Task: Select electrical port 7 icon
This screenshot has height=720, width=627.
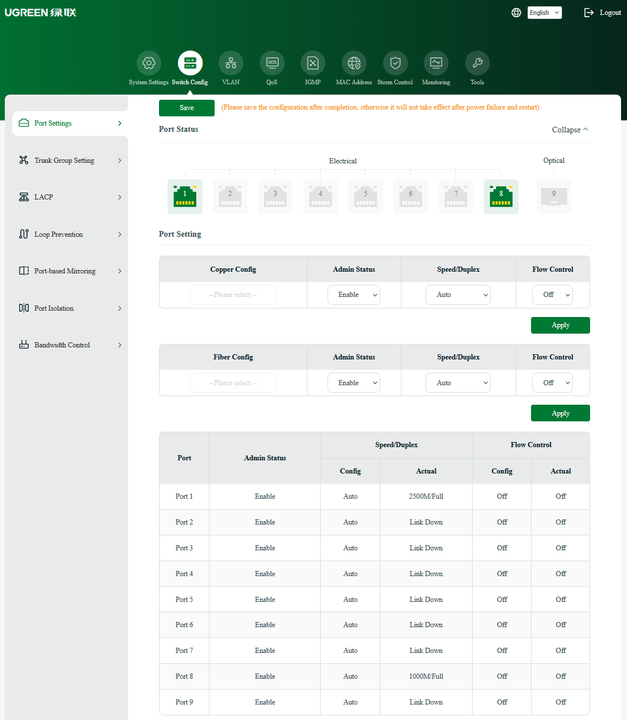Action: coord(456,197)
